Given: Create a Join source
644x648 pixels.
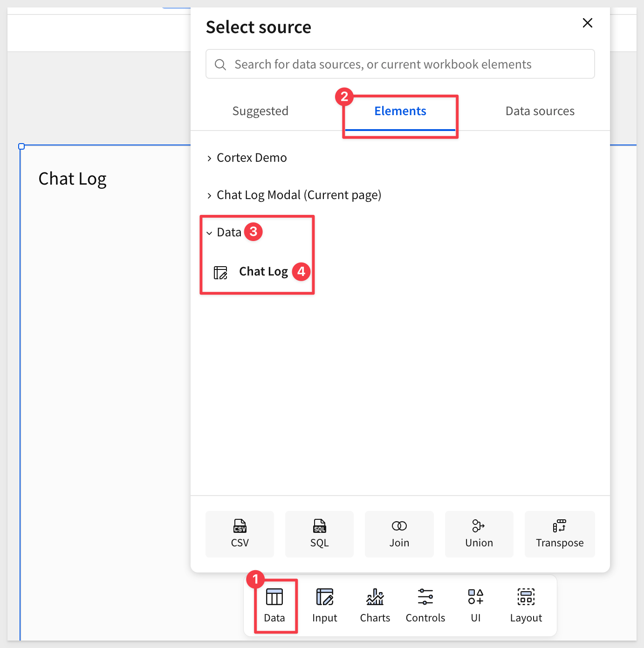Looking at the screenshot, I should [399, 534].
